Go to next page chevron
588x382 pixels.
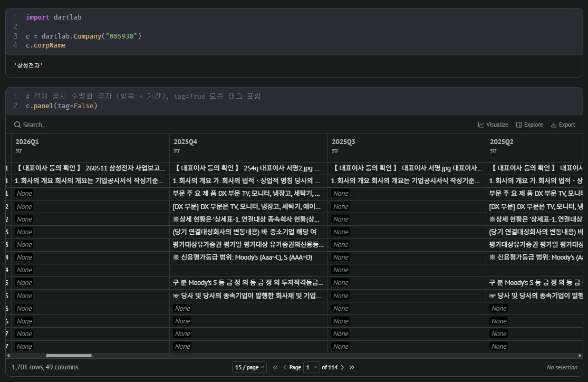(342, 367)
